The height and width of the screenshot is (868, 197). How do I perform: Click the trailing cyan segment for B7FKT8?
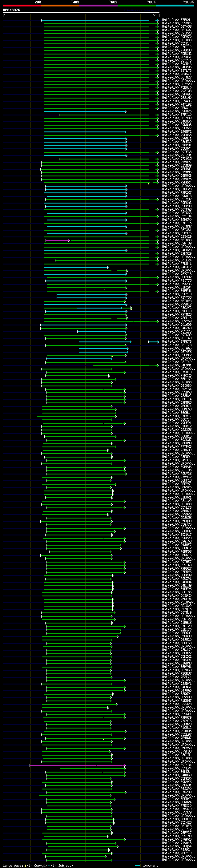tap(154, 342)
